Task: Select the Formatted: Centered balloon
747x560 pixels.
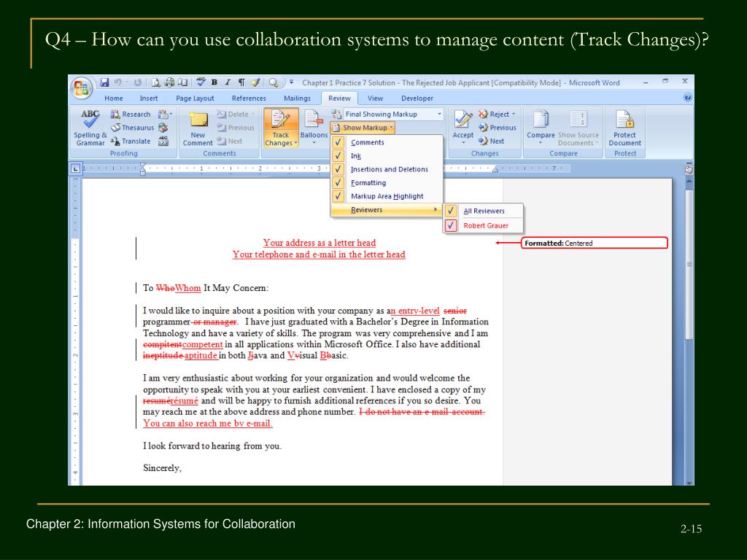Action: 594,243
